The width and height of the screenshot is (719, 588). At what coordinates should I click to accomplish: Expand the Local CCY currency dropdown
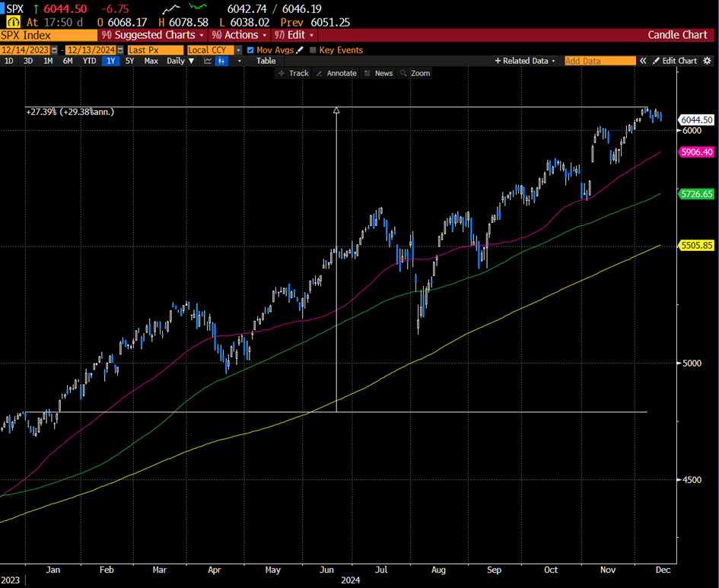(x=238, y=50)
